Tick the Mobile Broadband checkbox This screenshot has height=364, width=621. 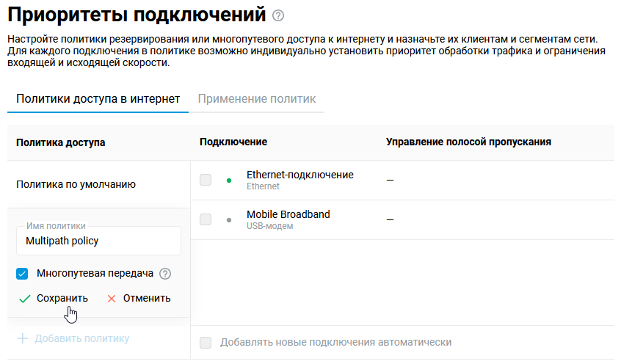(206, 219)
